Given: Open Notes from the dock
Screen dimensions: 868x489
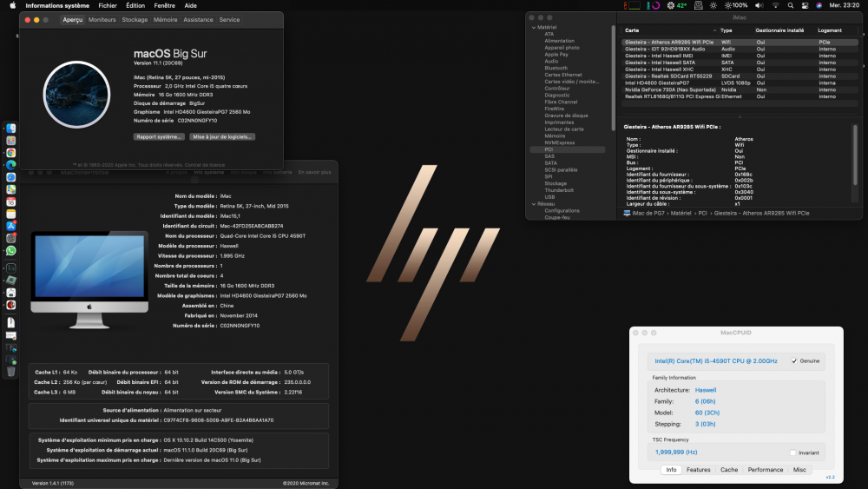Looking at the screenshot, I should coord(10,214).
